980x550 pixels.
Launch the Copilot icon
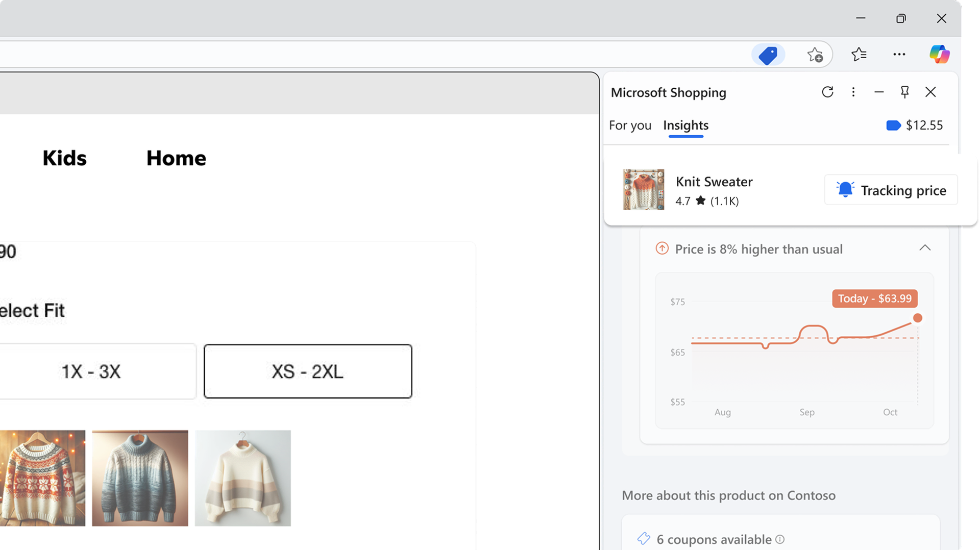coord(939,54)
